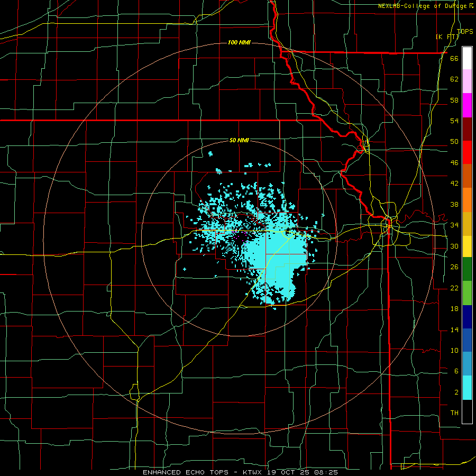Click the K FT units label
Screen dimensions: 476x476
tap(447, 36)
